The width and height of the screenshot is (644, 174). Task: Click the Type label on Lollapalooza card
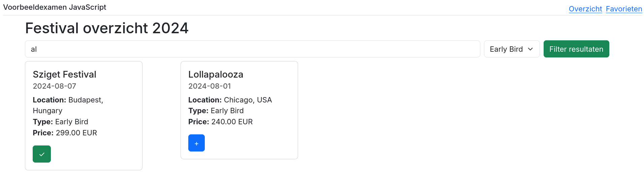198,111
